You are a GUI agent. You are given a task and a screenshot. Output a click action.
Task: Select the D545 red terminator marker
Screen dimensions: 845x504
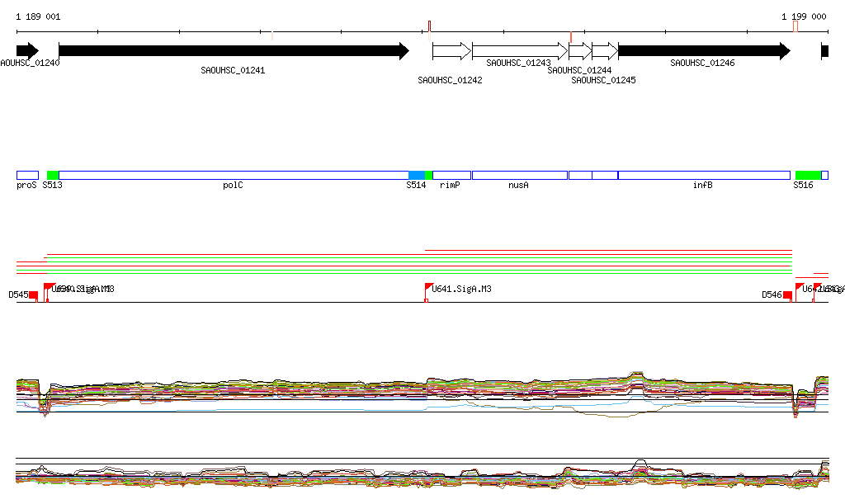tap(33, 295)
